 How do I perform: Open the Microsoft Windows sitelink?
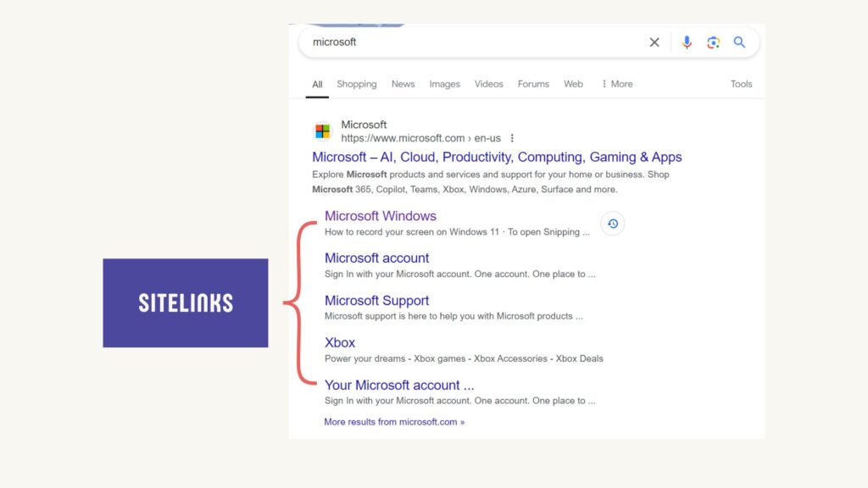[381, 216]
